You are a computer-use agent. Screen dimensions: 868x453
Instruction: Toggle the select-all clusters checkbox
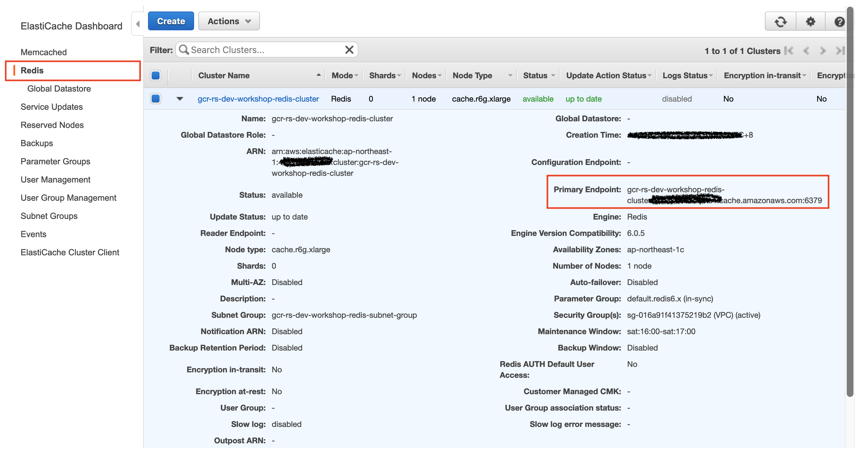[x=156, y=75]
